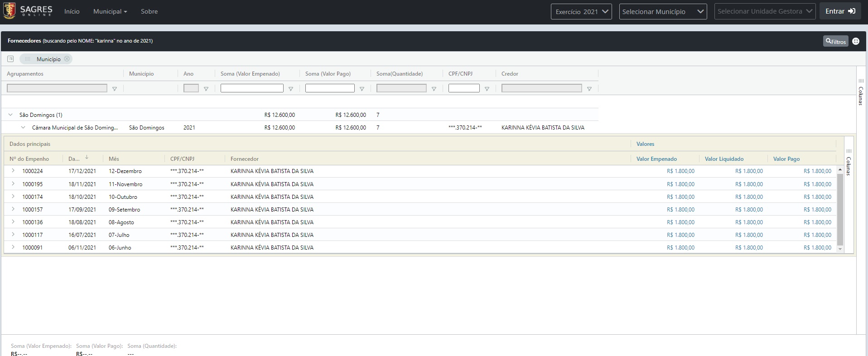Sort by the Da... date column header
This screenshot has height=356, width=868.
coord(74,159)
